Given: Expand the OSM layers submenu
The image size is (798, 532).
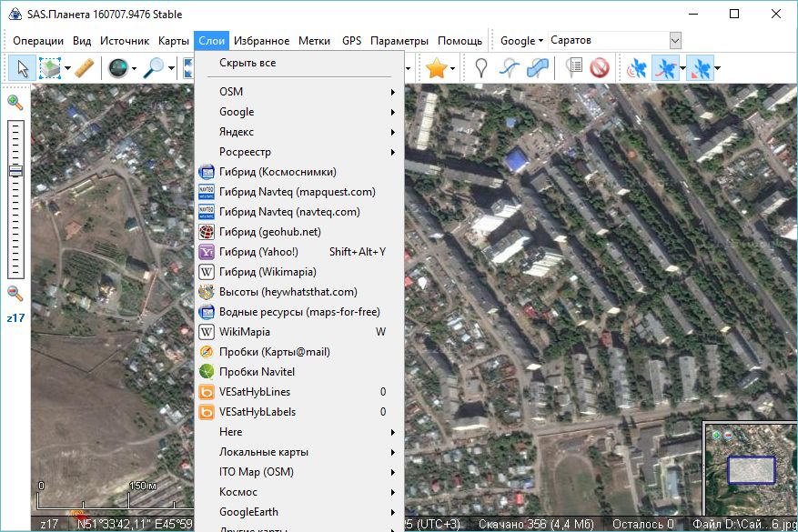Looking at the screenshot, I should pyautogui.click(x=299, y=92).
